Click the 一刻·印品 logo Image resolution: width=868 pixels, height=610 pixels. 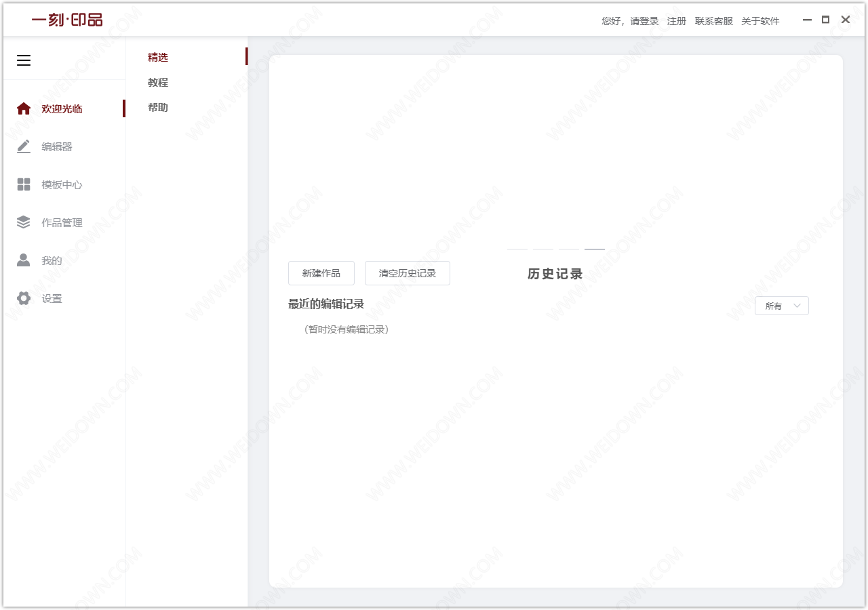tap(66, 20)
